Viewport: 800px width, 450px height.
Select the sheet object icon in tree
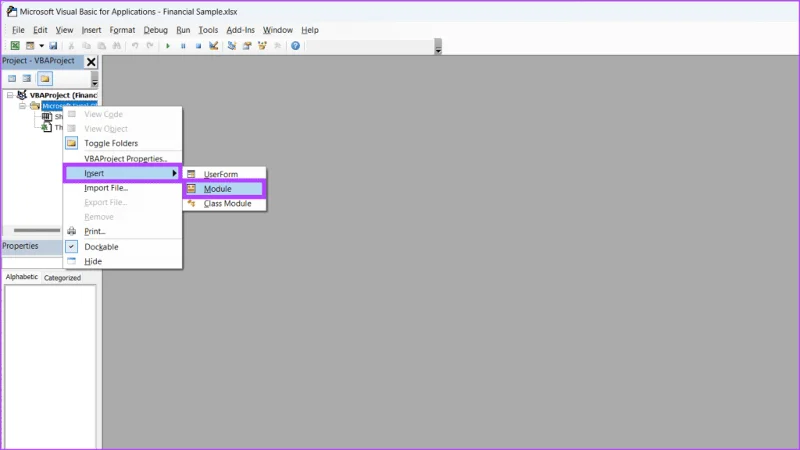(47, 116)
